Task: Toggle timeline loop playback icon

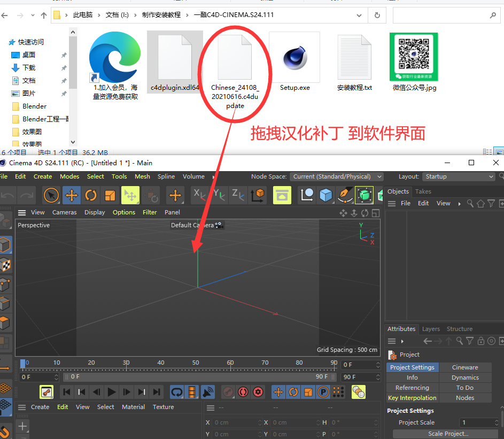Action: coord(177,392)
